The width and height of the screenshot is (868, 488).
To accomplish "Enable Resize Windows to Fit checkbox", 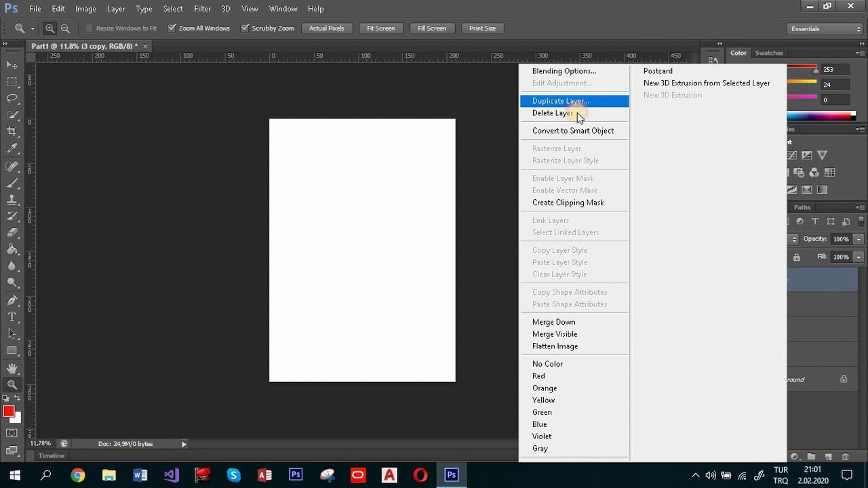I will coord(89,28).
